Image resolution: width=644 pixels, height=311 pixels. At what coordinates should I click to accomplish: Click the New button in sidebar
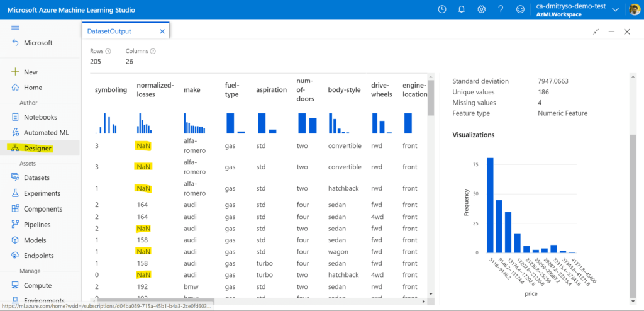30,72
